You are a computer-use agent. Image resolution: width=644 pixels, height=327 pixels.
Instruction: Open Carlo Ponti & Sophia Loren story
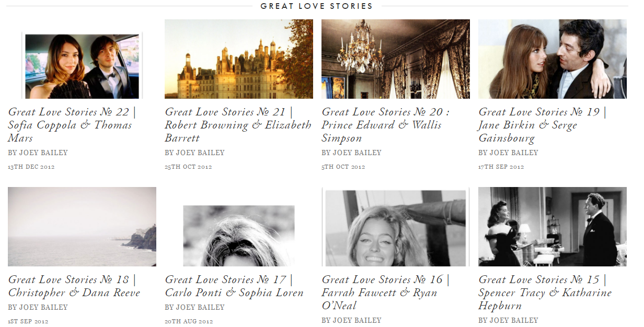[x=234, y=286]
